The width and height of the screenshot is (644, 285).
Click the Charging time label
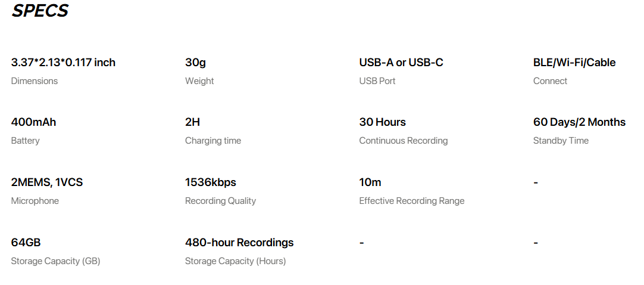tap(213, 141)
